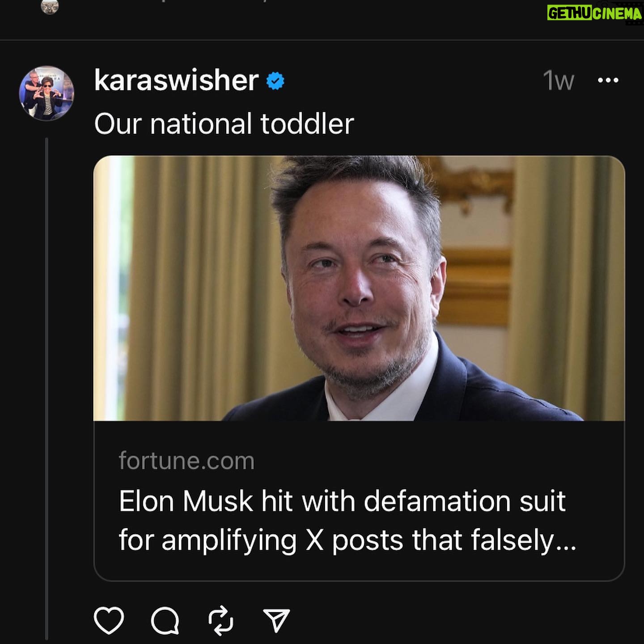Click the fortune.com source domain
Image resolution: width=644 pixels, height=644 pixels.
[x=186, y=461]
